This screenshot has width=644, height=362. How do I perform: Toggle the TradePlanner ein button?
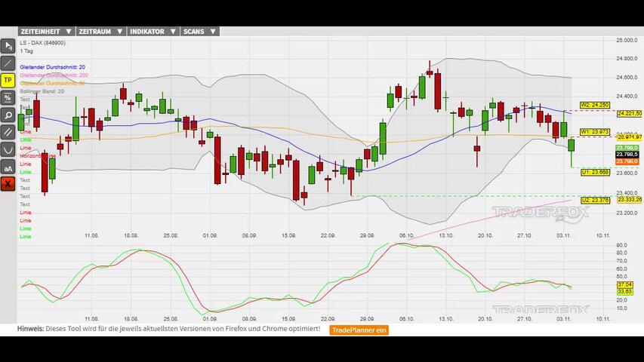359,330
